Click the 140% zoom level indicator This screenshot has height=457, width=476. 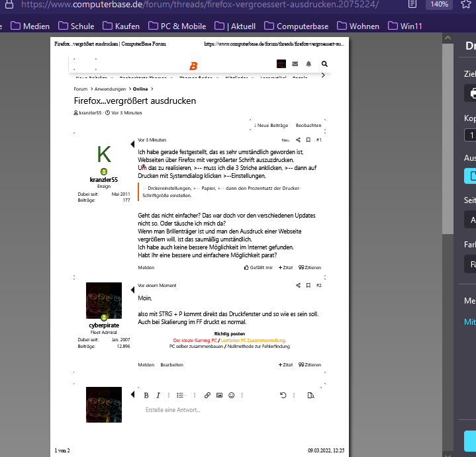click(x=439, y=4)
